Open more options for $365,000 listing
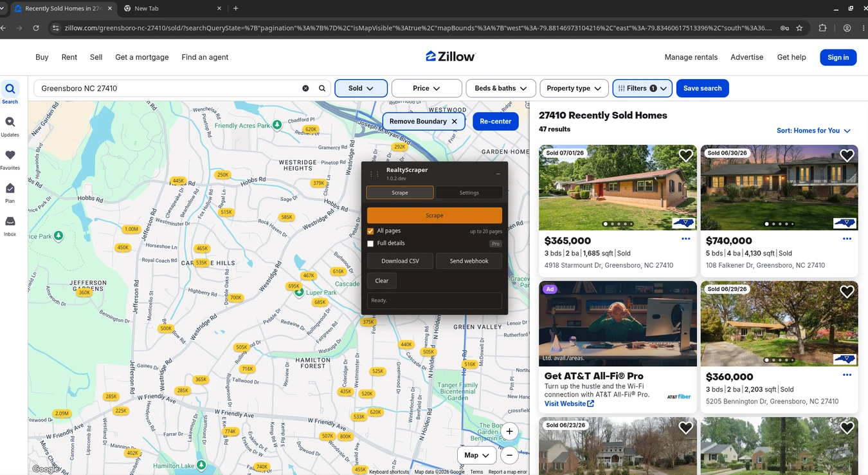Image resolution: width=868 pixels, height=475 pixels. 685,239
